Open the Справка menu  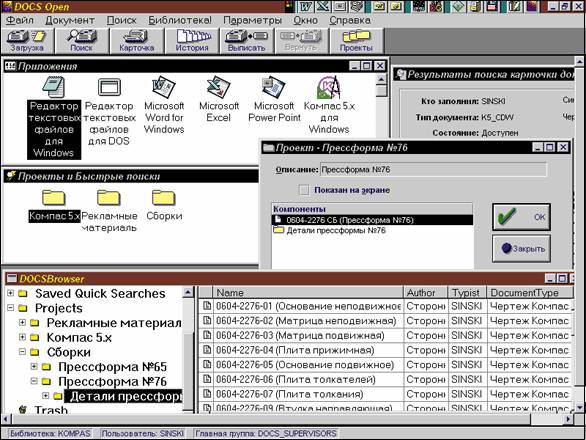[x=350, y=20]
